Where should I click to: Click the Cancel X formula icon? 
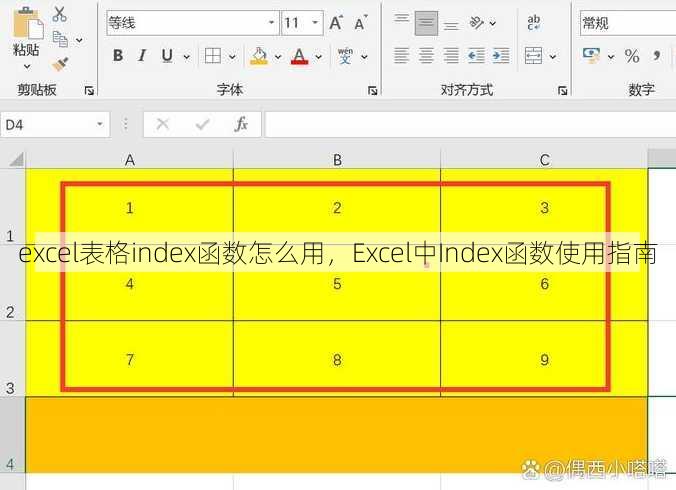tap(163, 125)
